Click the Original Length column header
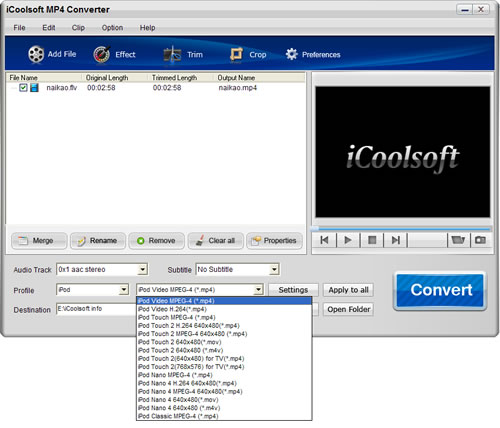 point(115,78)
